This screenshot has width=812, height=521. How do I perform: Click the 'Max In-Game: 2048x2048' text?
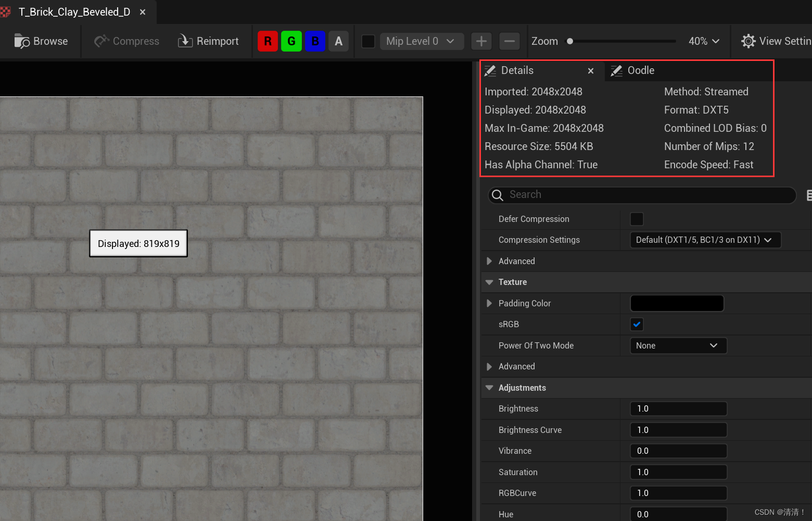(x=544, y=128)
